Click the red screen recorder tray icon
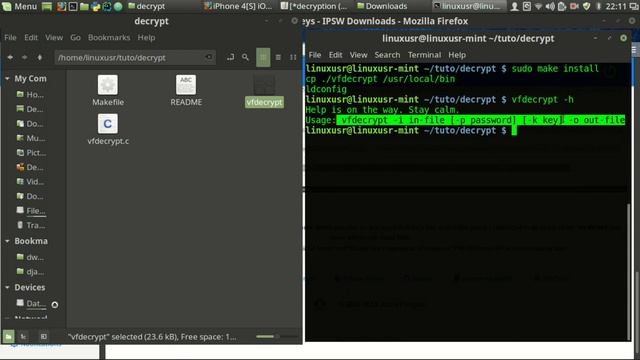 click(574, 6)
